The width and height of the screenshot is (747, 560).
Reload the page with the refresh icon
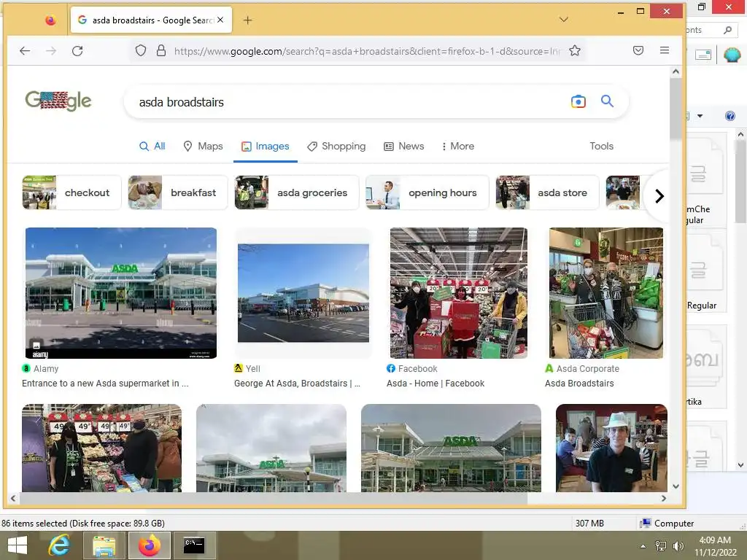[77, 51]
